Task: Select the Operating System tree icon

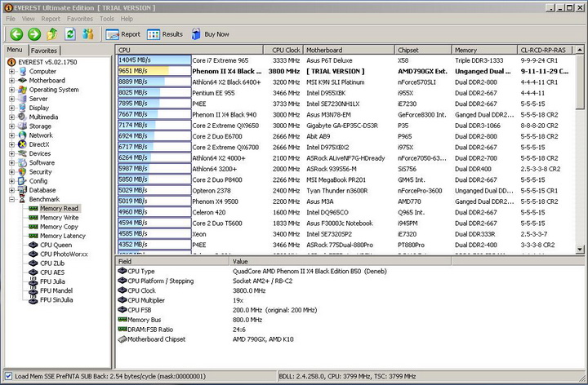Action: tap(23, 90)
